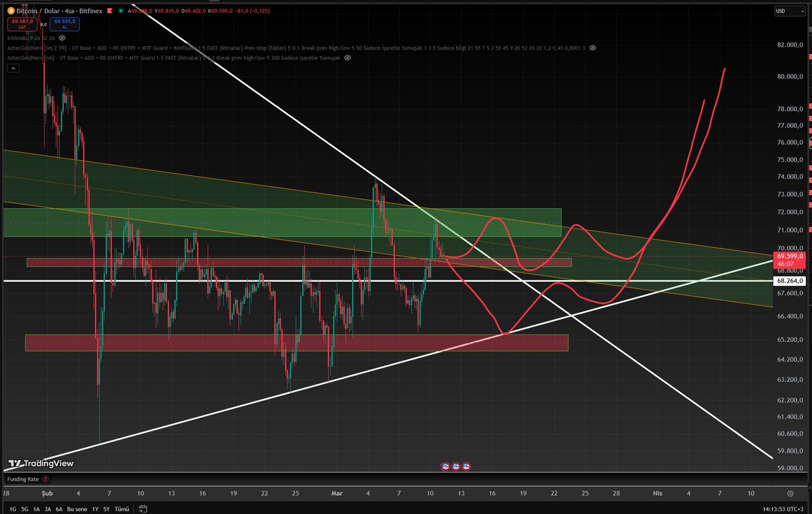Click the Mar month label on time axis

pos(338,494)
